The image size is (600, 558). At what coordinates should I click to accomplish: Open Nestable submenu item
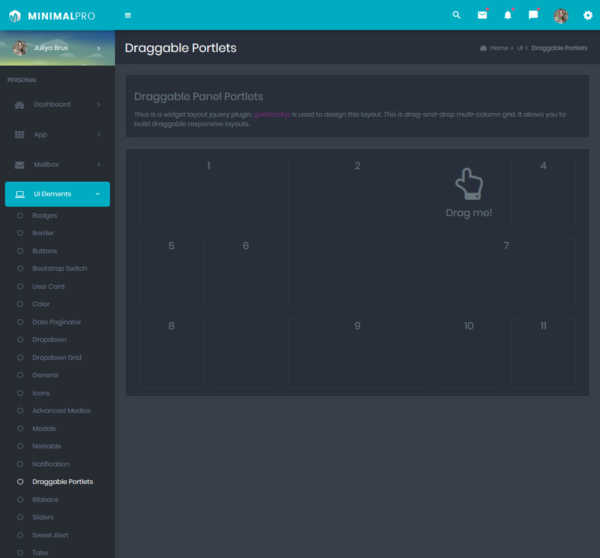coord(47,447)
